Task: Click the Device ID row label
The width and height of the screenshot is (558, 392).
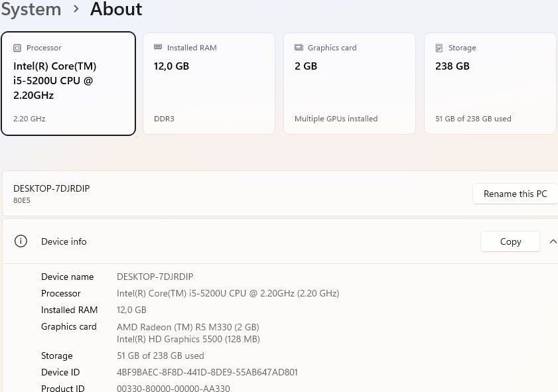Action: [x=60, y=372]
